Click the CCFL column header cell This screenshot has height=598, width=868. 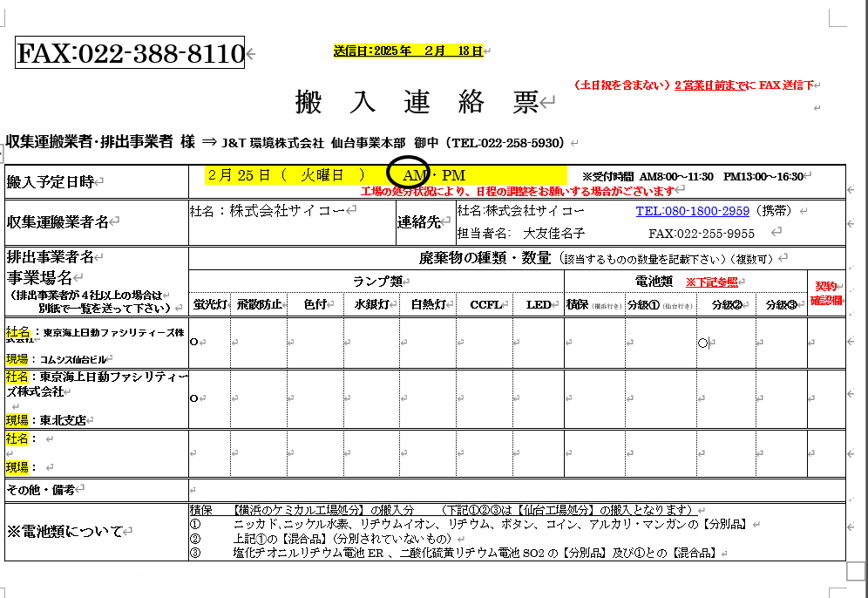(485, 304)
